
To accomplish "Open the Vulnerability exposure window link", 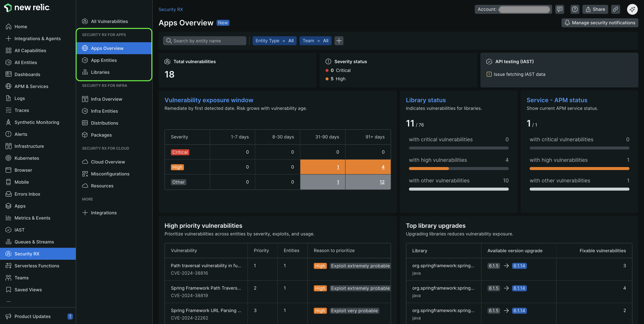I will click(x=209, y=100).
